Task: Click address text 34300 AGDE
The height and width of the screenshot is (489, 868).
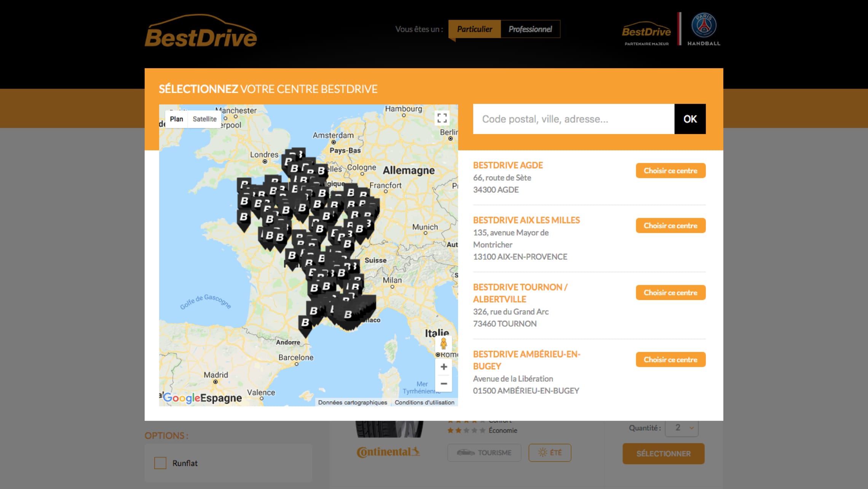Action: point(496,190)
